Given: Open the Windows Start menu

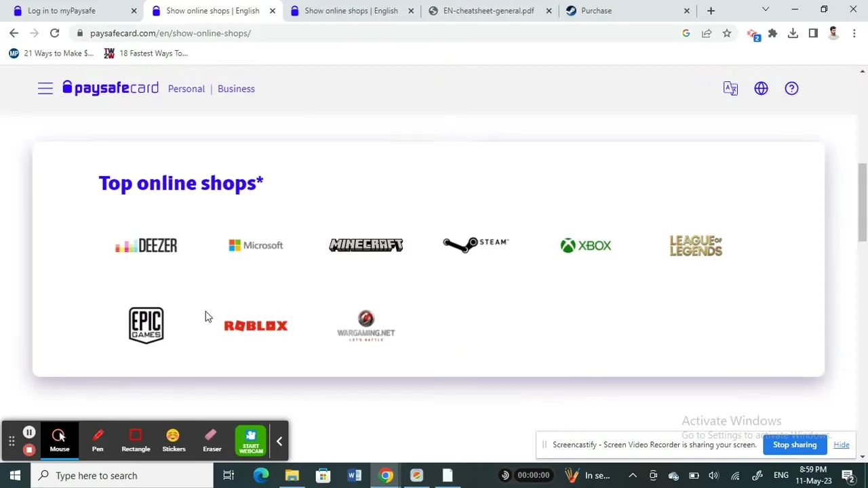Looking at the screenshot, I should point(15,476).
